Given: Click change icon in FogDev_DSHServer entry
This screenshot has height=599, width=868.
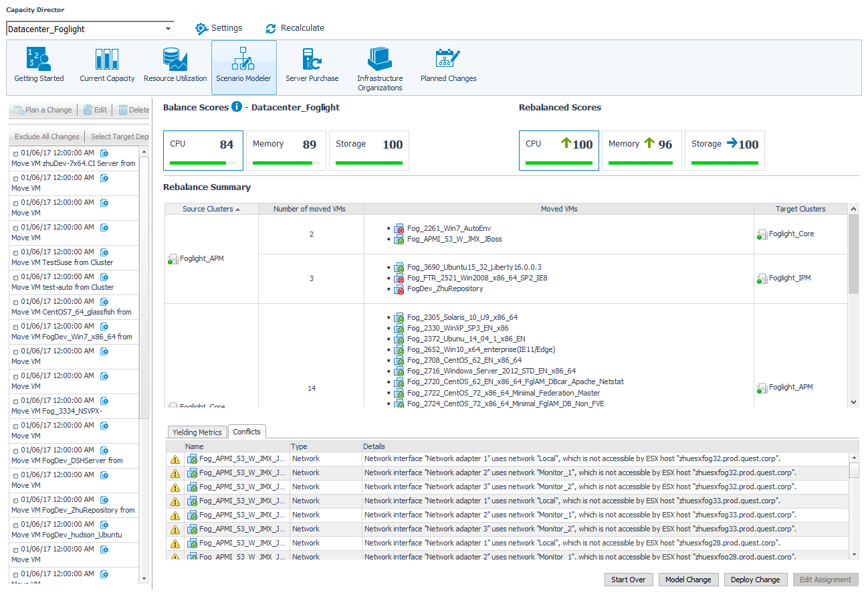Looking at the screenshot, I should pos(104,450).
